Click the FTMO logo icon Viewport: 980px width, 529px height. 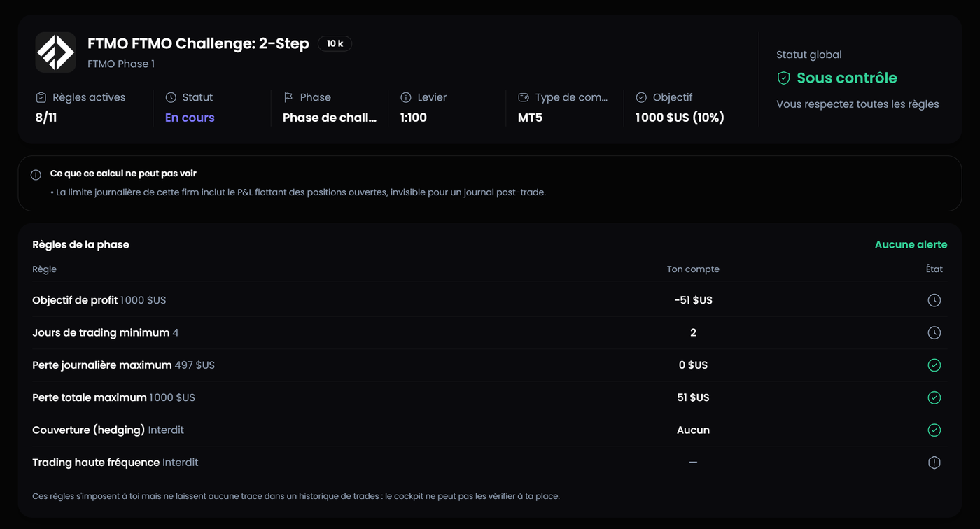click(55, 52)
